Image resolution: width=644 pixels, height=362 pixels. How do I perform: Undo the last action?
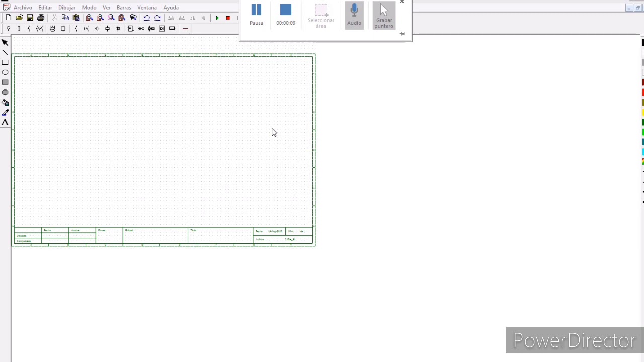coord(146,18)
